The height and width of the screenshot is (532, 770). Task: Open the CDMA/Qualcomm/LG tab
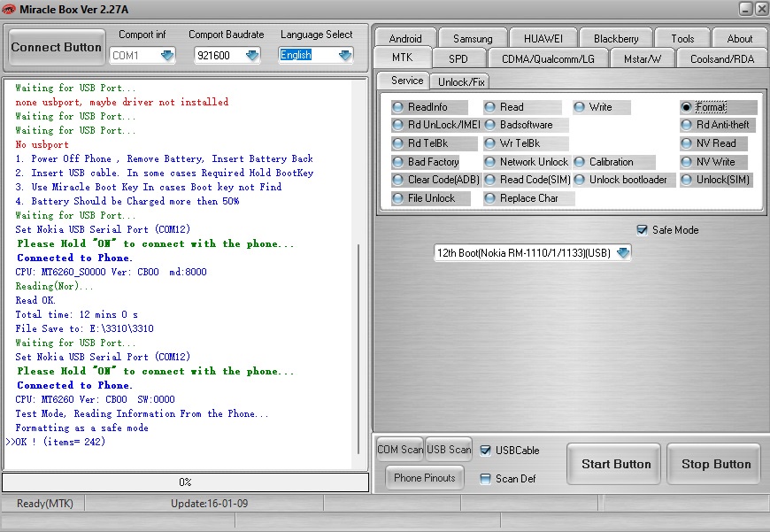point(548,59)
